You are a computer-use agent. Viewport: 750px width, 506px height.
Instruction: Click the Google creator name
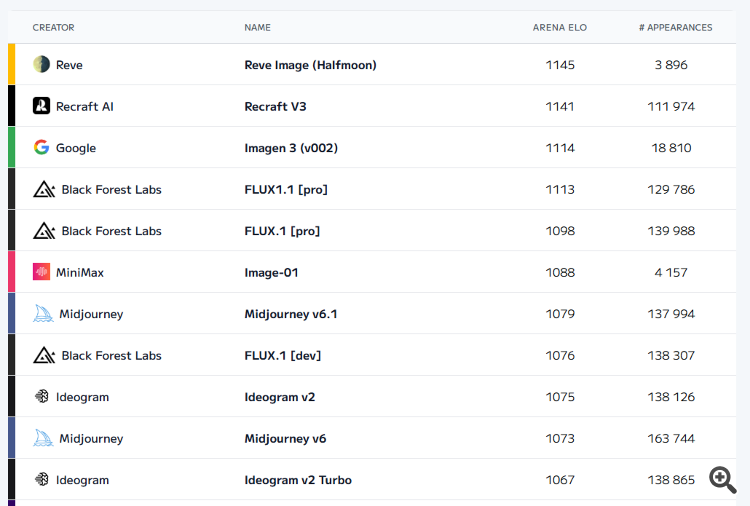coord(76,148)
